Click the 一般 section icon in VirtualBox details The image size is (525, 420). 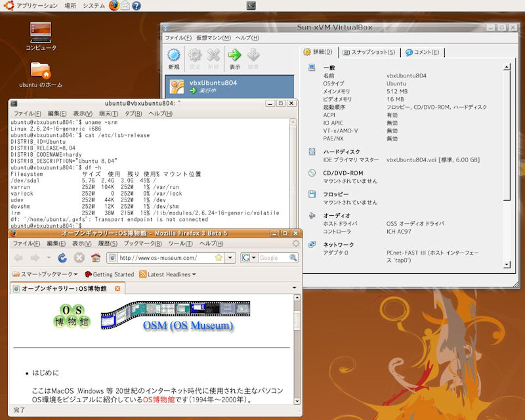(x=312, y=68)
